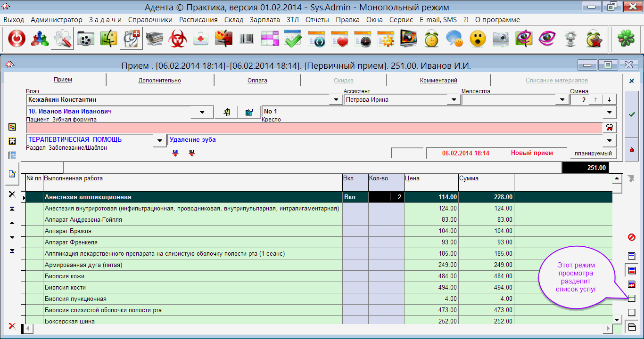Open the biohazard toolbar icon
644x339 pixels.
point(178,39)
